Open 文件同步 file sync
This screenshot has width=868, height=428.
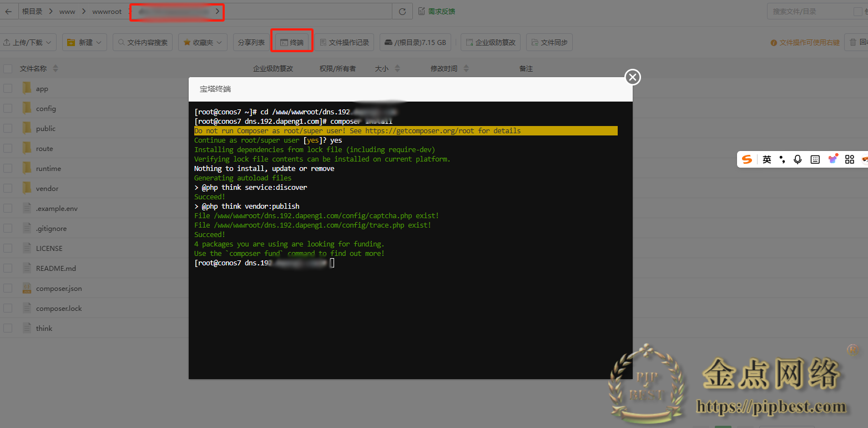(x=549, y=42)
